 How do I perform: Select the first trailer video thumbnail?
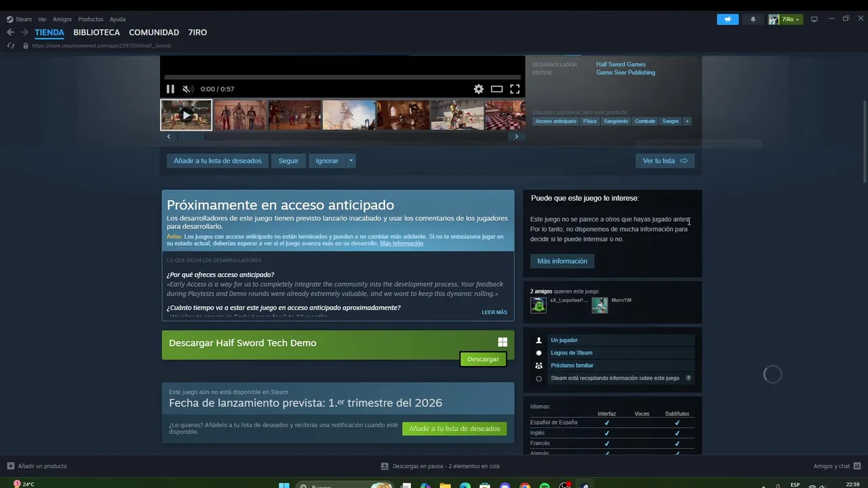[x=186, y=115]
